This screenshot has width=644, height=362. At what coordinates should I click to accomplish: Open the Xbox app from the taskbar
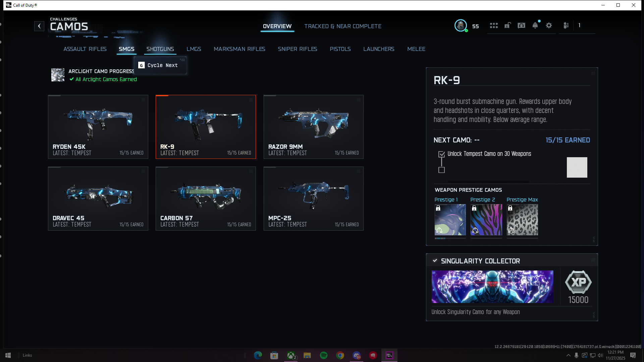click(291, 355)
